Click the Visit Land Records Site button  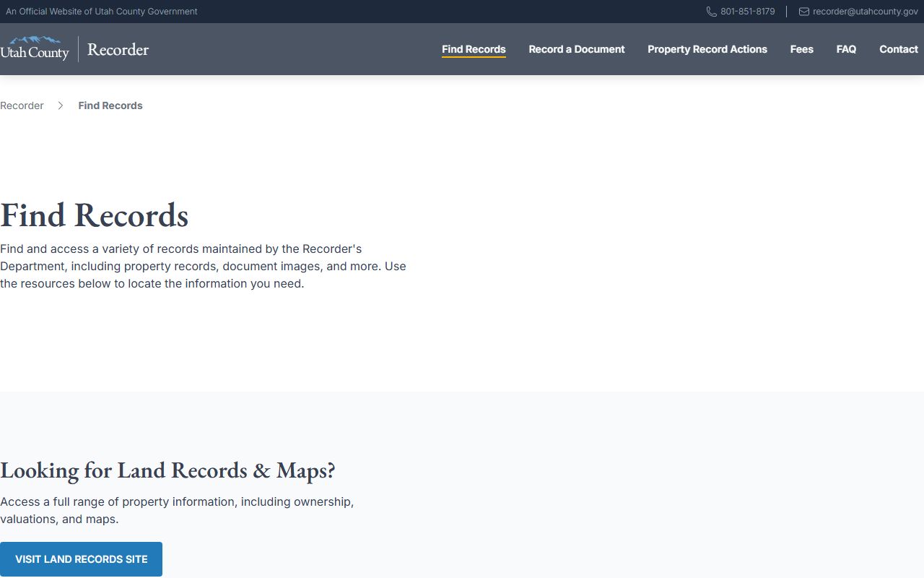coord(81,559)
